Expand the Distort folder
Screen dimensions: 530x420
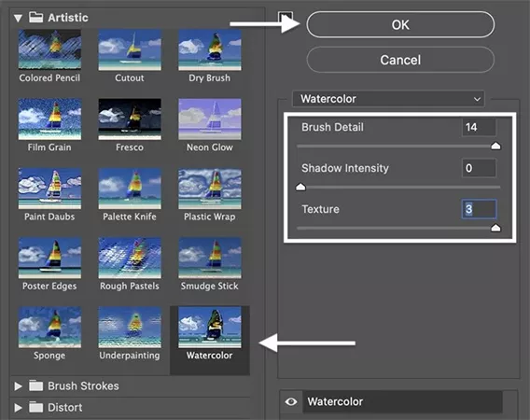pyautogui.click(x=19, y=408)
